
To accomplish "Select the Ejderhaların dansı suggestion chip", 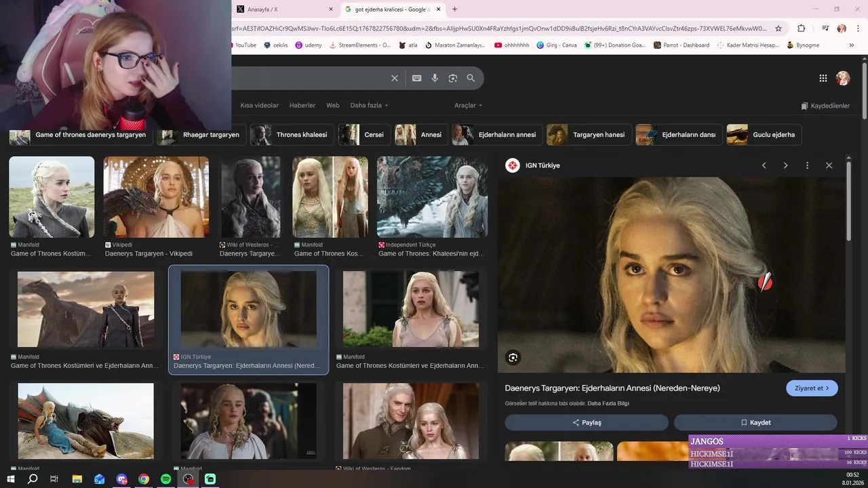I will [x=679, y=135].
